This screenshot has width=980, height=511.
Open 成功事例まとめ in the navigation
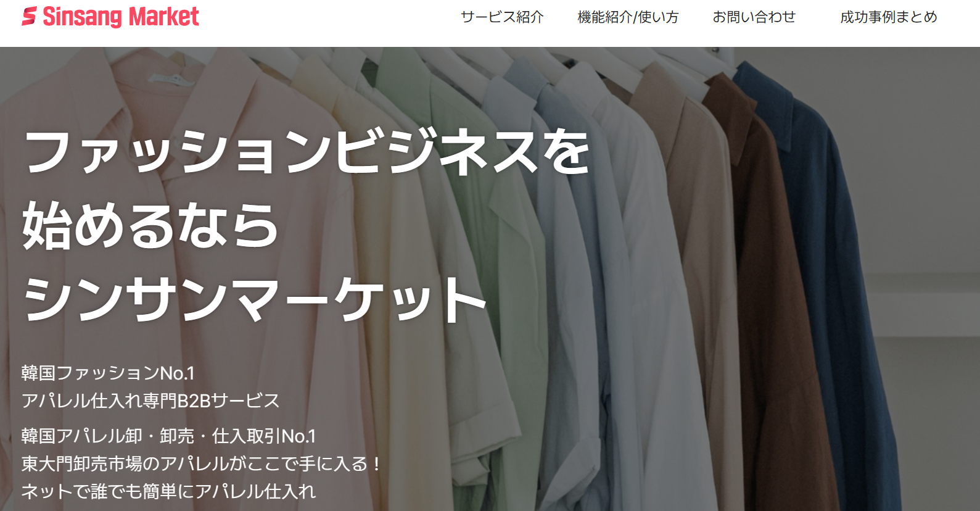889,17
